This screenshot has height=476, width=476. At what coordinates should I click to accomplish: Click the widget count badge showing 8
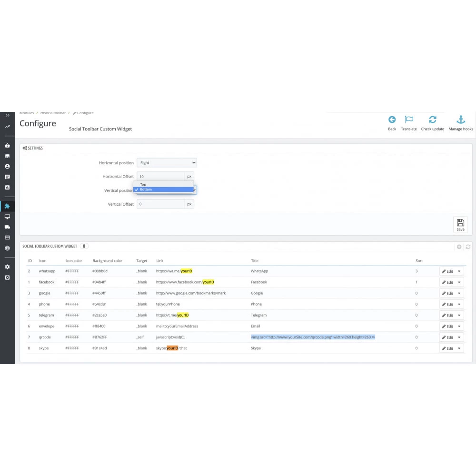(84, 246)
